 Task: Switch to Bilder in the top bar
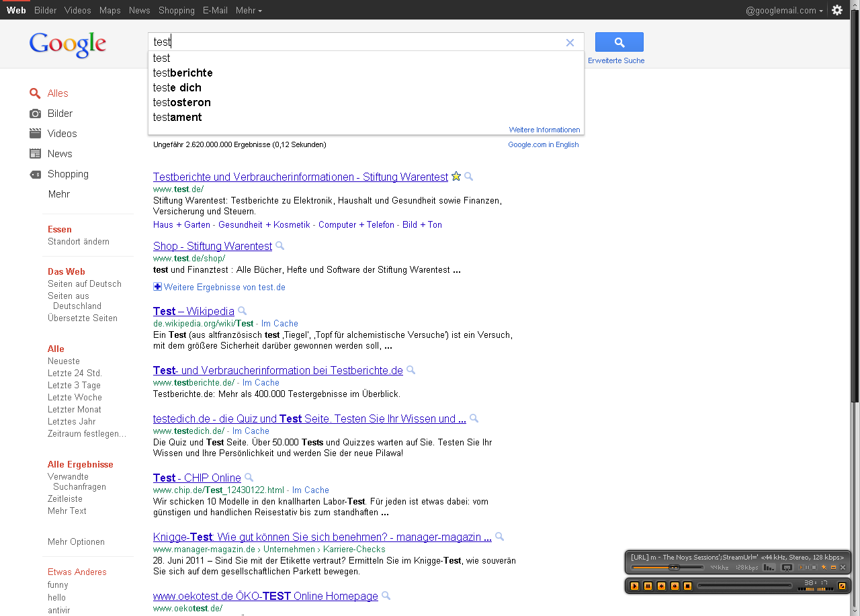pos(46,10)
